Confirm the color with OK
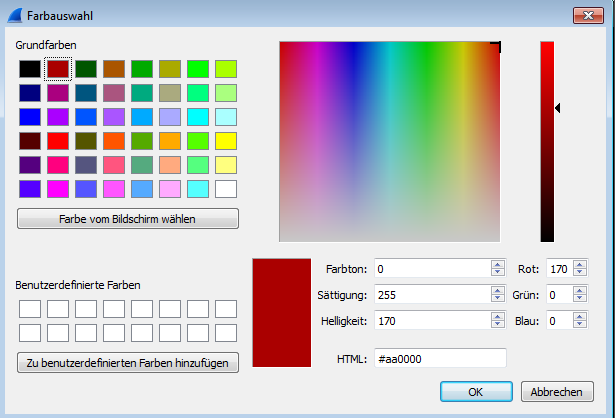This screenshot has height=418, width=615. (x=476, y=392)
